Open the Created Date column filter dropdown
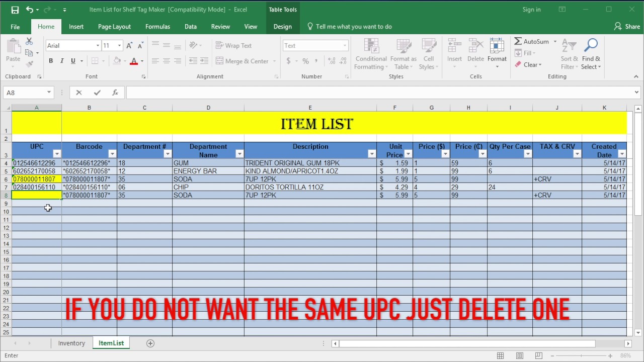 [x=622, y=154]
